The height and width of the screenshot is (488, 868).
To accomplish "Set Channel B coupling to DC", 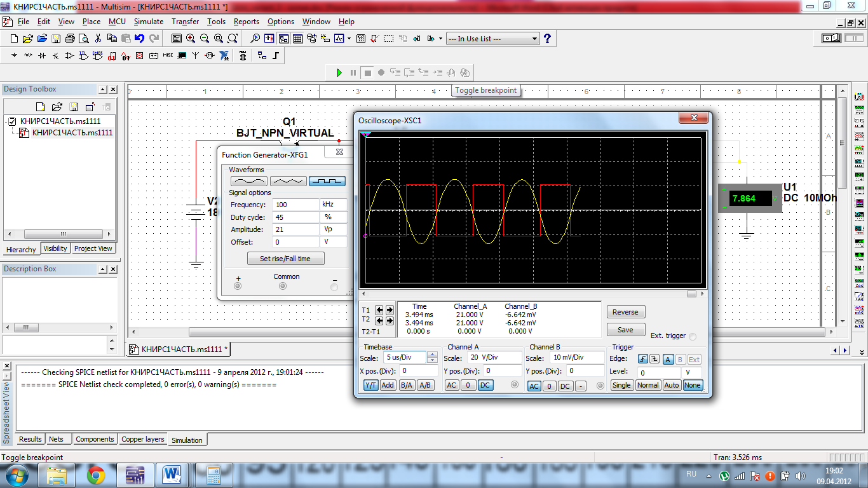I will [564, 386].
